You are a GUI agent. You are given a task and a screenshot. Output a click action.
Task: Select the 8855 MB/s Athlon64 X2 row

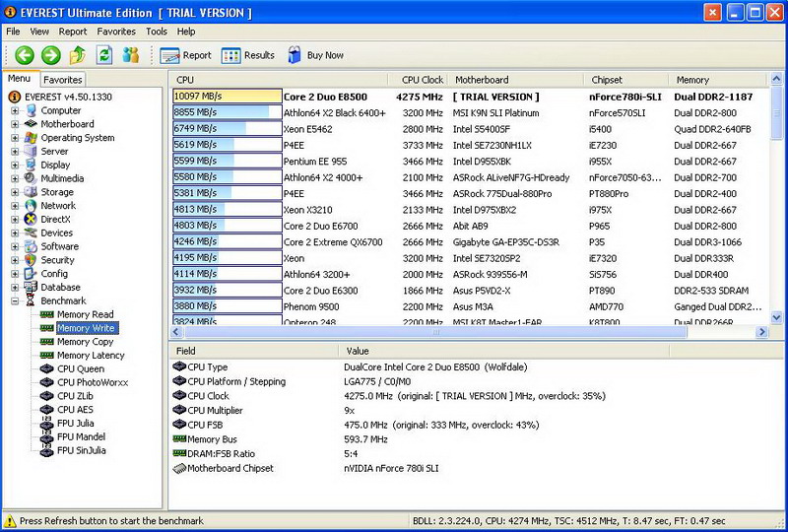pyautogui.click(x=470, y=112)
